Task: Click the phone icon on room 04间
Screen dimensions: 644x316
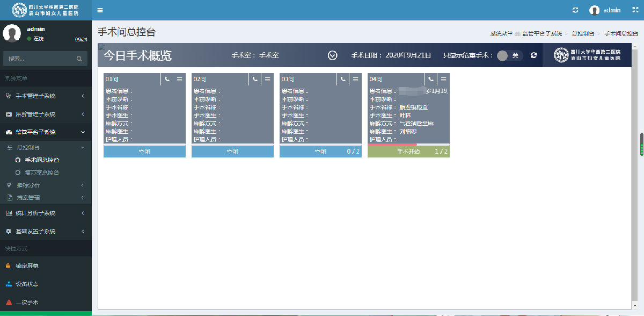Action: [431, 80]
